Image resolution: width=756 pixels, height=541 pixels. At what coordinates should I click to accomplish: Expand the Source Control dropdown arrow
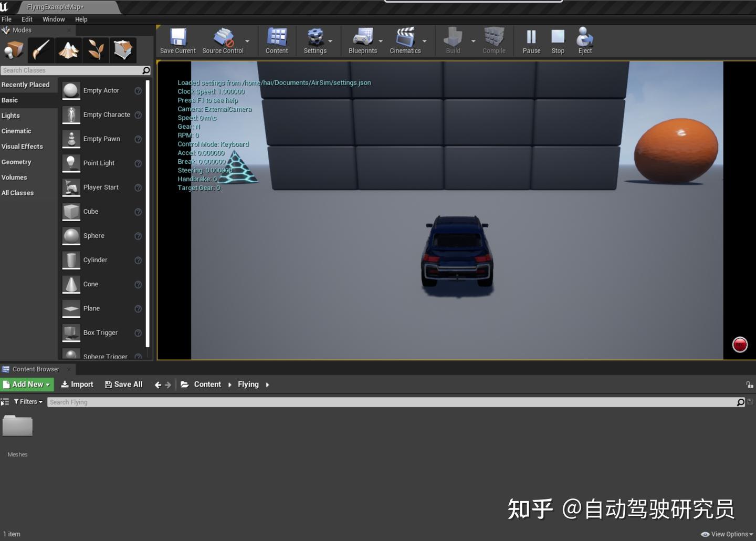point(247,41)
